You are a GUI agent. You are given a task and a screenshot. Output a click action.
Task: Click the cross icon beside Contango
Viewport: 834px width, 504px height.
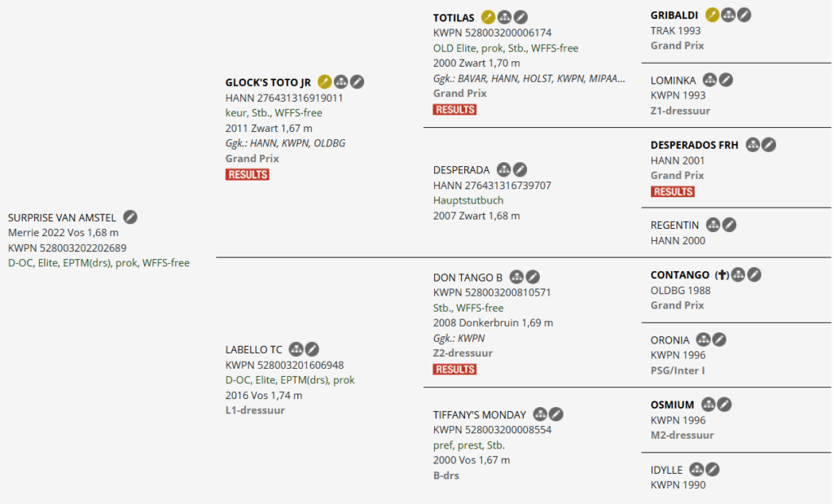(721, 275)
